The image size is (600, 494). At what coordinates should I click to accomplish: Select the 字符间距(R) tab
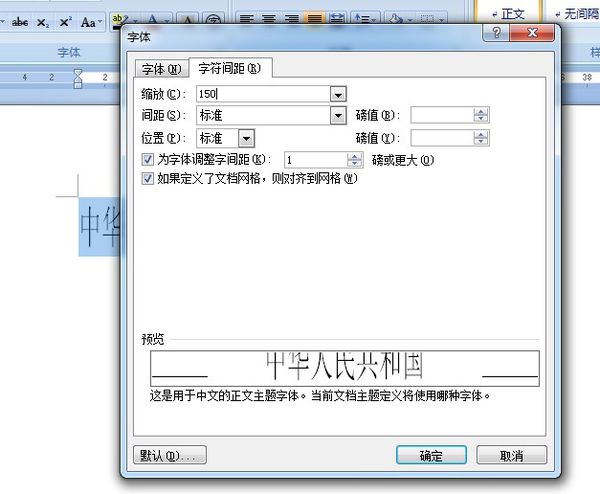click(x=230, y=68)
